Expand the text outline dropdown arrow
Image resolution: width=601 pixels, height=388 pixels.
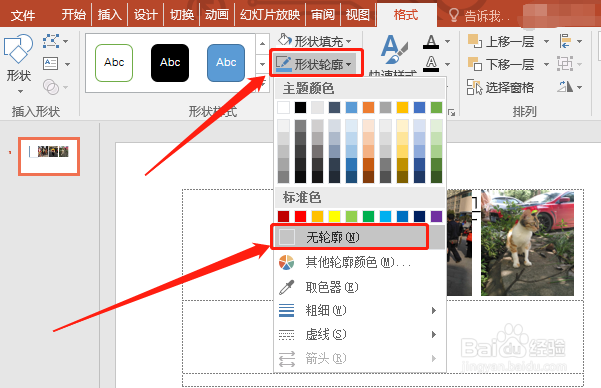[447, 64]
